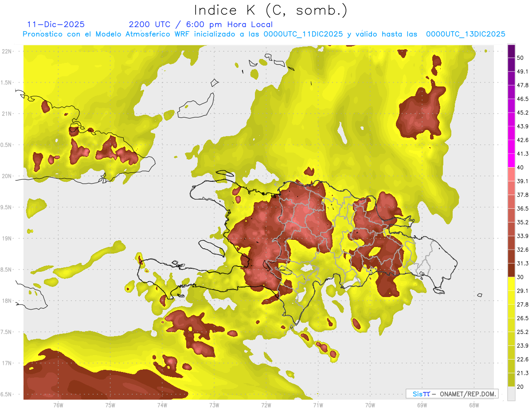532x411 pixels.
Task: Click the "26.5" color scale value
Action: 523,318
